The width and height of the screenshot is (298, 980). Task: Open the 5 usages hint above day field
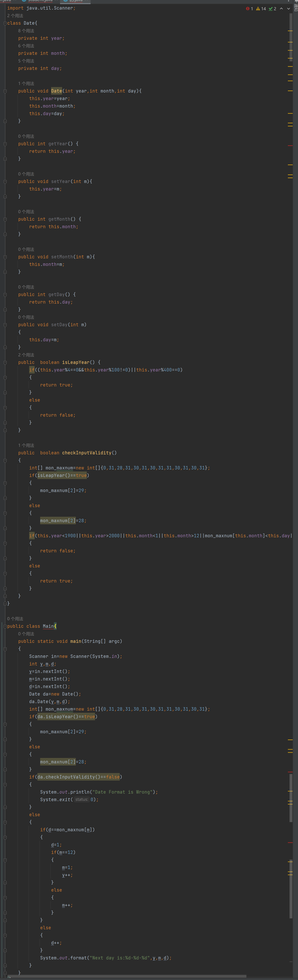click(26, 61)
